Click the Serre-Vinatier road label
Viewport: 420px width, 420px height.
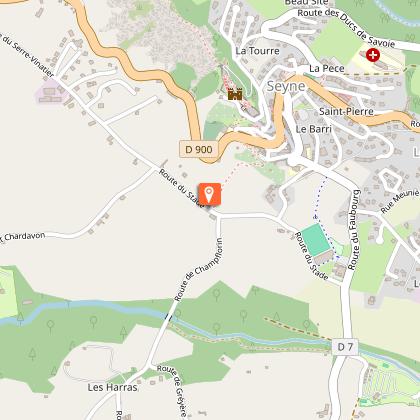pyautogui.click(x=28, y=55)
